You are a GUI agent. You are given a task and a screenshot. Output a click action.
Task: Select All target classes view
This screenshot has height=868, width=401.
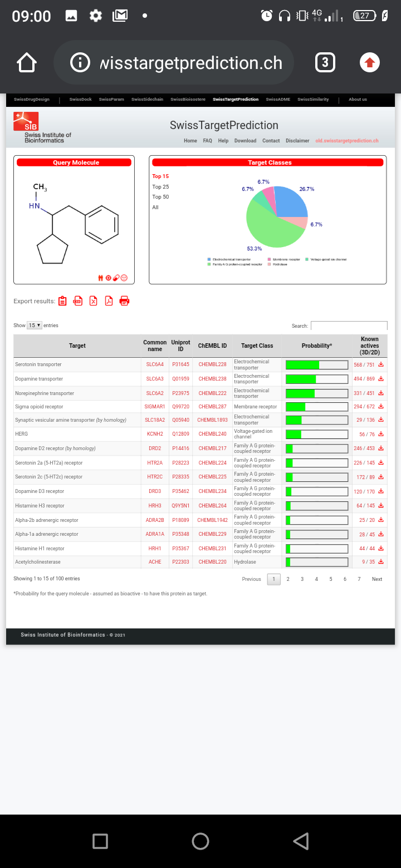155,208
